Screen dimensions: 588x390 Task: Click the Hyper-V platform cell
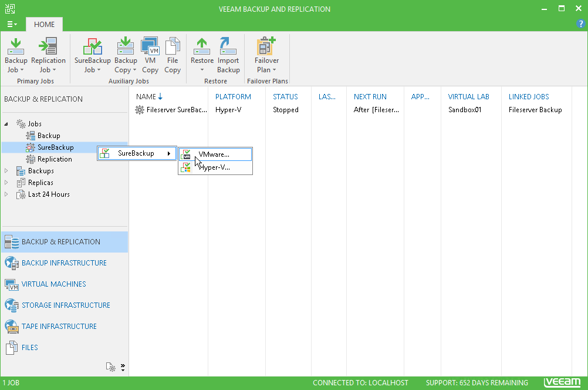coord(228,110)
